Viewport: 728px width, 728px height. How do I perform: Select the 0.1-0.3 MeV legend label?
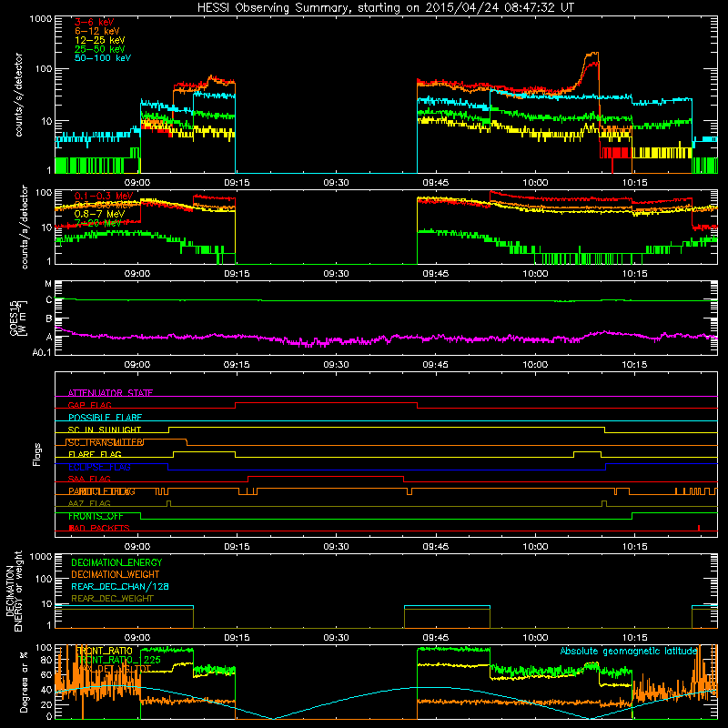point(104,196)
